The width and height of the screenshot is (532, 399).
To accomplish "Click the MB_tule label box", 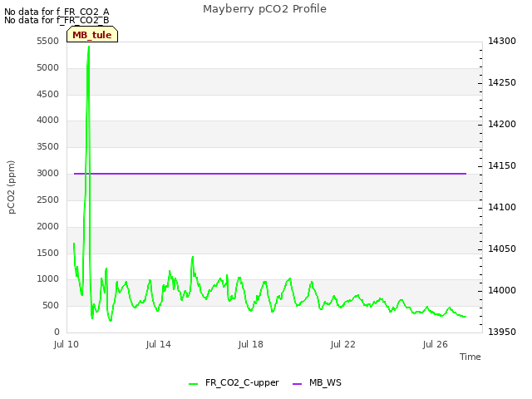I will point(92,34).
